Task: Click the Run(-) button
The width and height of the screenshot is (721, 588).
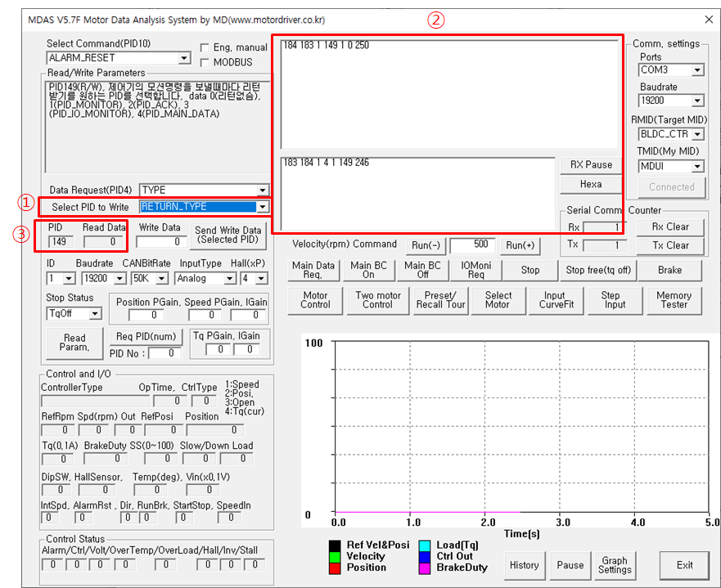Action: [x=426, y=246]
